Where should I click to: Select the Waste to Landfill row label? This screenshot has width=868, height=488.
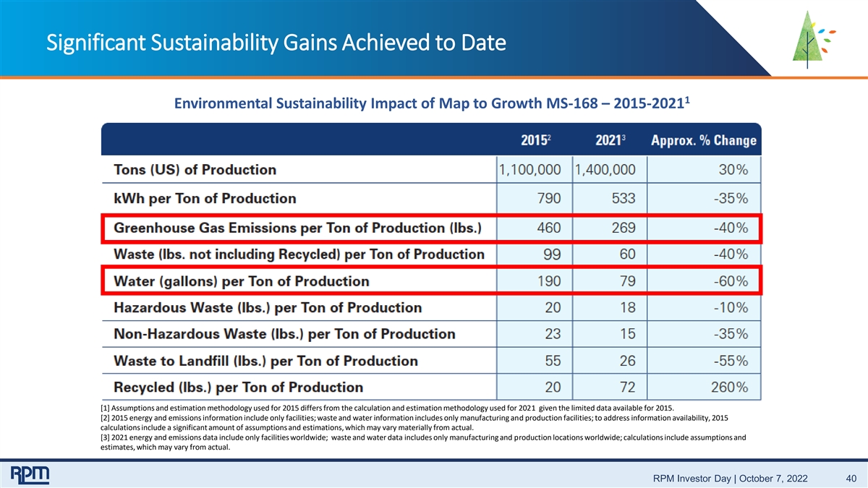[265, 360]
